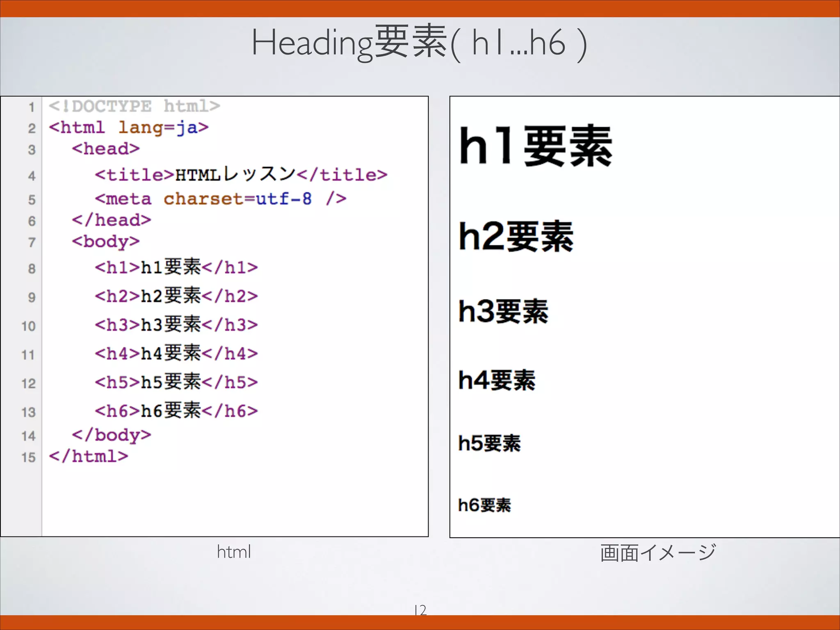Image resolution: width=840 pixels, height=630 pixels.
Task: Click the "<h6>h6要素</h6>" code line
Action: [x=176, y=411]
